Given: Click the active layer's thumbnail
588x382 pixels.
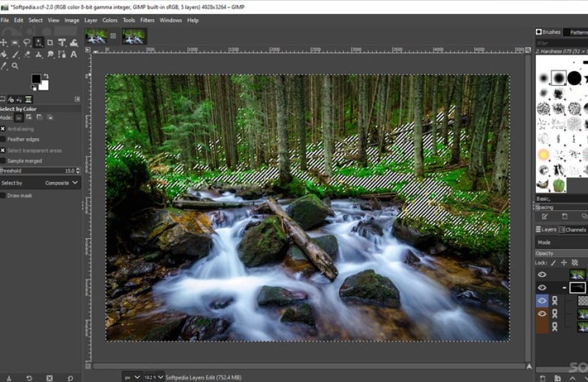Looking at the screenshot, I should point(581,301).
